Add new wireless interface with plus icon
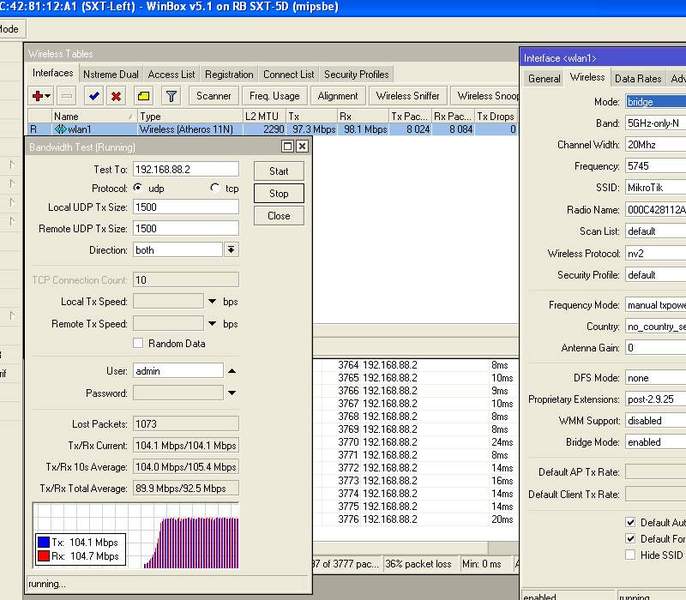 [41, 96]
